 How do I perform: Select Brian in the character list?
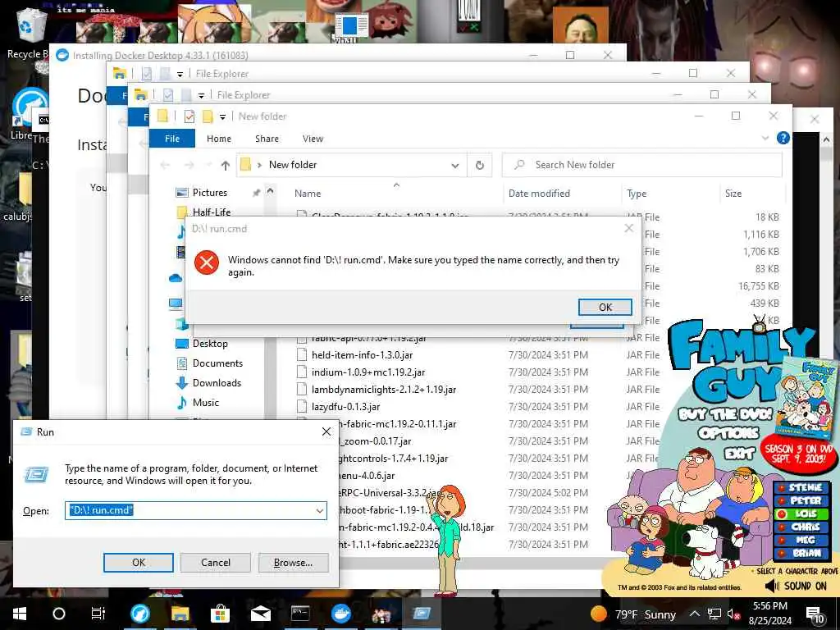pos(801,553)
